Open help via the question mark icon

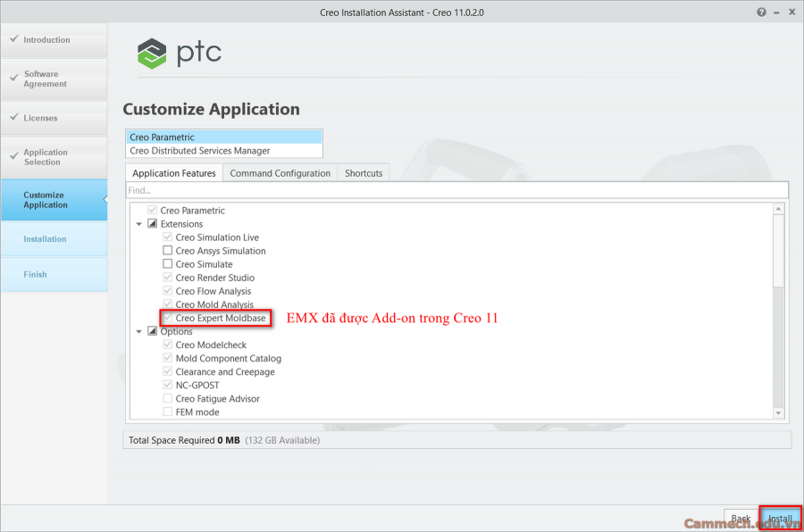coord(761,12)
